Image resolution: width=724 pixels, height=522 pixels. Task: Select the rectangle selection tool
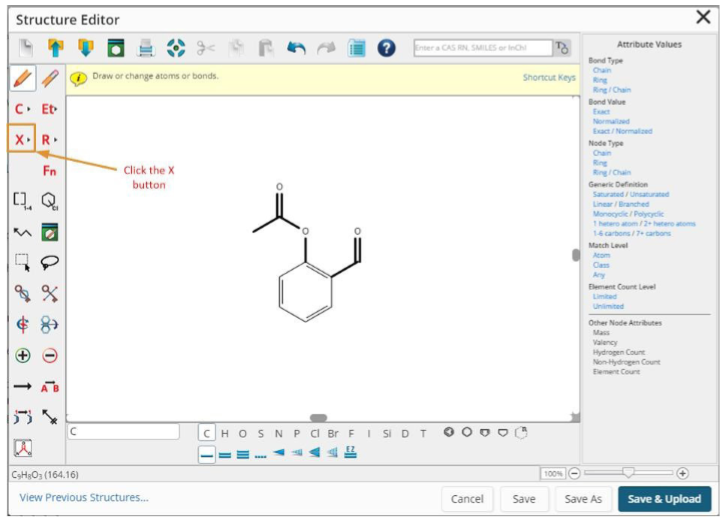(22, 262)
